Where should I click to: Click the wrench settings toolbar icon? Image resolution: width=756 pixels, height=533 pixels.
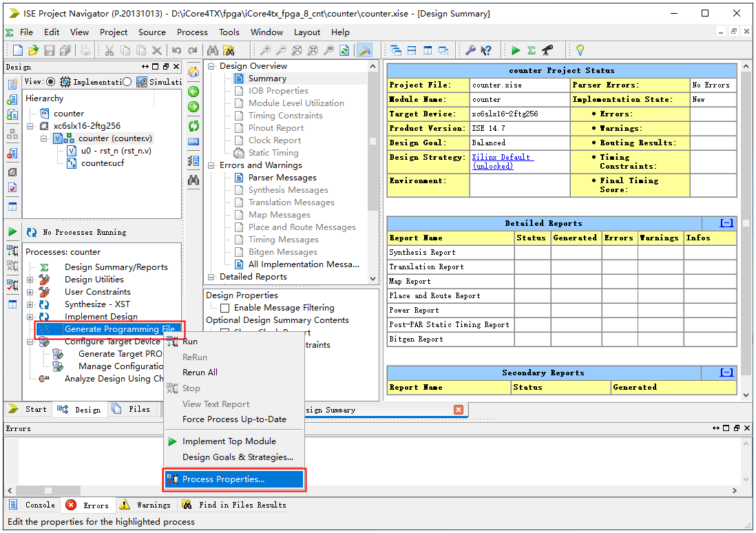pos(471,50)
